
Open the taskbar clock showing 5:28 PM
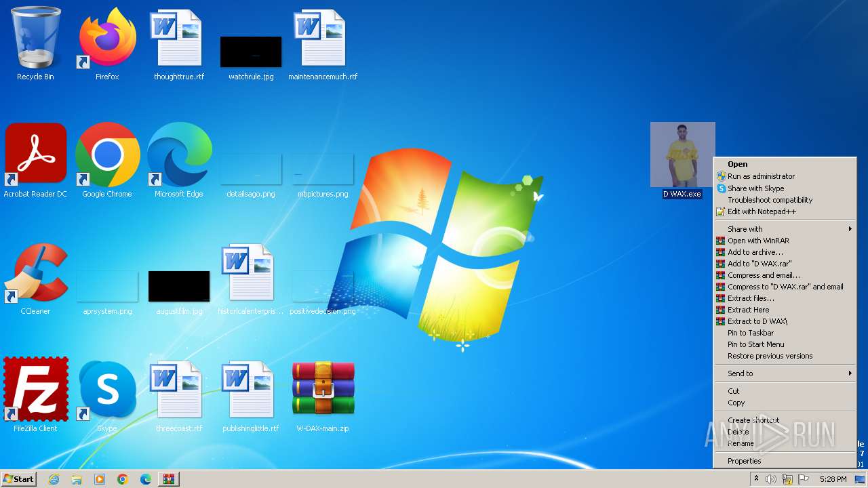(833, 479)
